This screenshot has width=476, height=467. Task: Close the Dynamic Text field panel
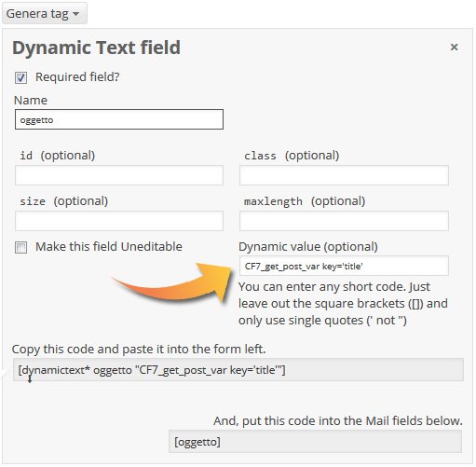click(454, 48)
